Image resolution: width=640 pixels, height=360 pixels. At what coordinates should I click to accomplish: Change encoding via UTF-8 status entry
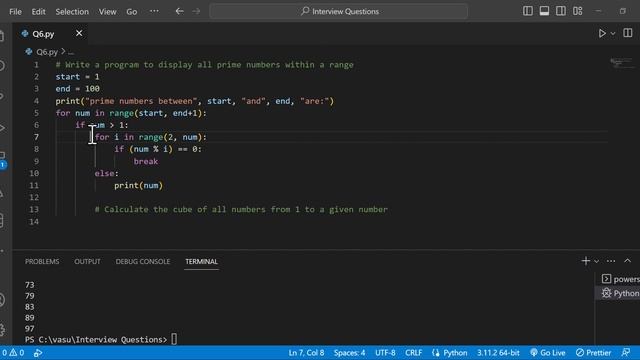tap(385, 353)
